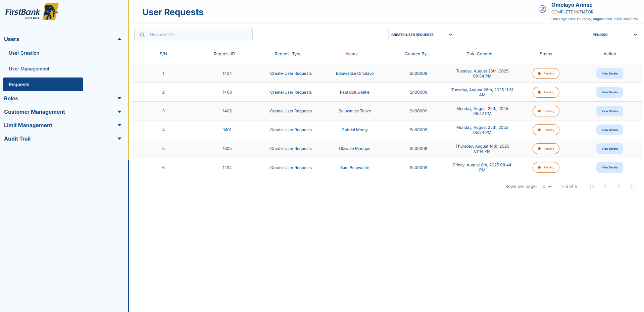Open the User Creation menu item
Viewport: 644px width, 312px height.
point(24,53)
